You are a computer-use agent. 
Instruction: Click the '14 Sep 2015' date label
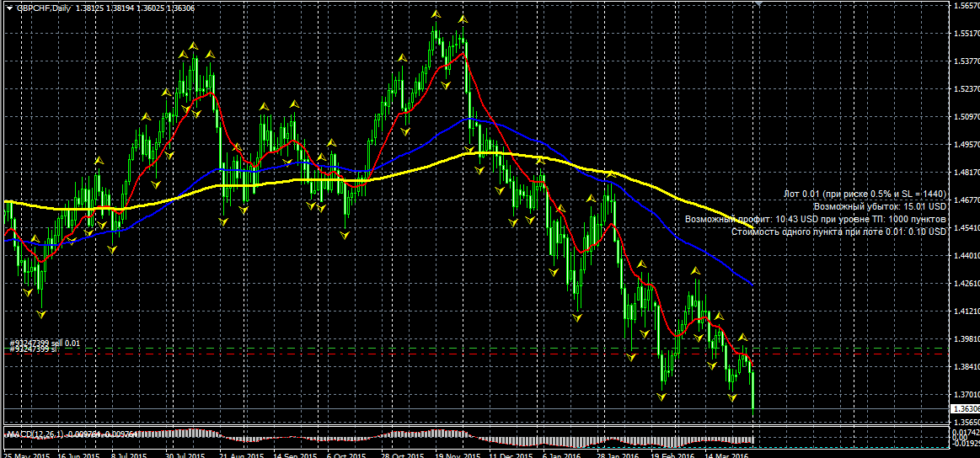point(294,455)
